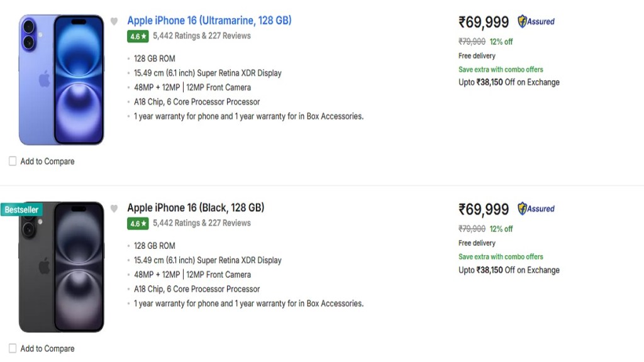Open Apple iPhone 16 (Black, 128 GB) link

[196, 207]
